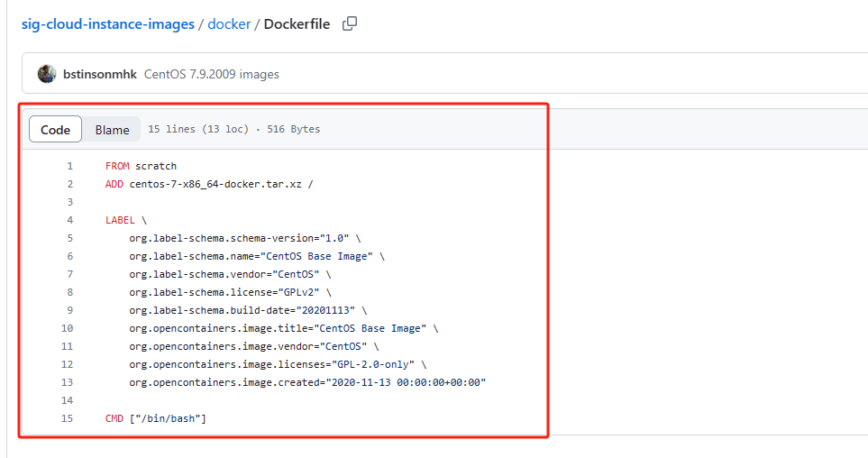Go to the docker folder breadcrumb
Image resolution: width=868 pixels, height=458 pixels.
(229, 24)
